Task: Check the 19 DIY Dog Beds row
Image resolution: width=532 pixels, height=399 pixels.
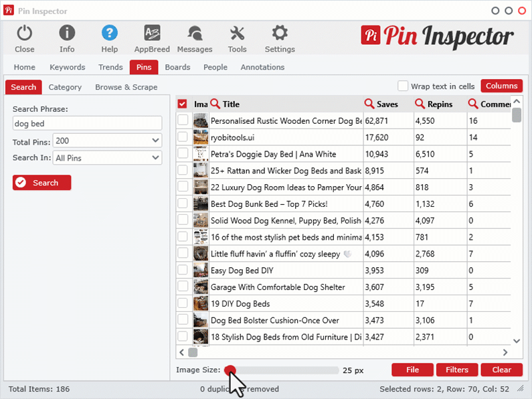Action: click(183, 303)
